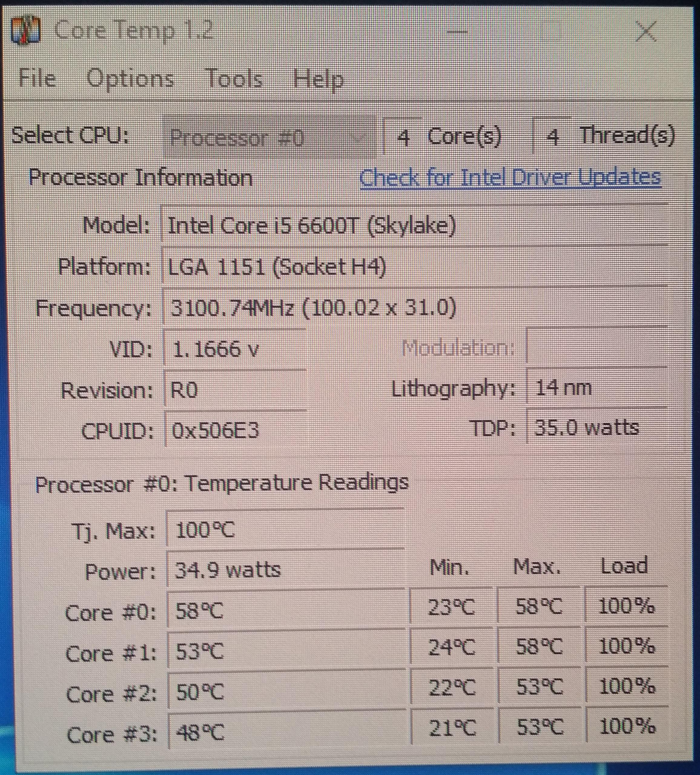Image resolution: width=700 pixels, height=775 pixels.
Task: Close the Core Temp window
Action: (646, 31)
